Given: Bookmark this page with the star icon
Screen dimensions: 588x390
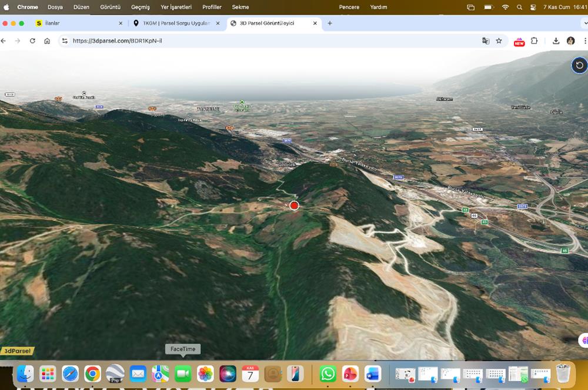Looking at the screenshot, I should (499, 41).
